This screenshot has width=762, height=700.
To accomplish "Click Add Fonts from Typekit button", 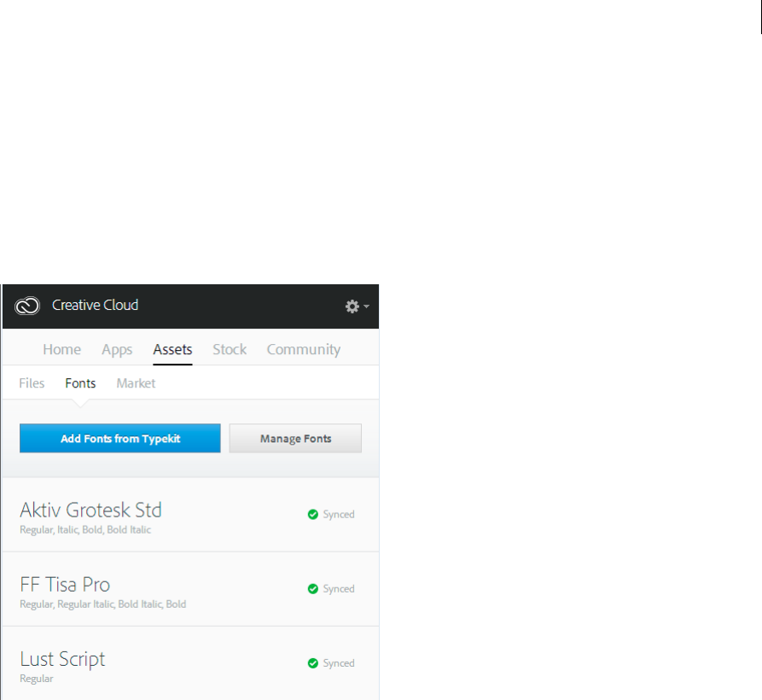I will click(x=120, y=438).
